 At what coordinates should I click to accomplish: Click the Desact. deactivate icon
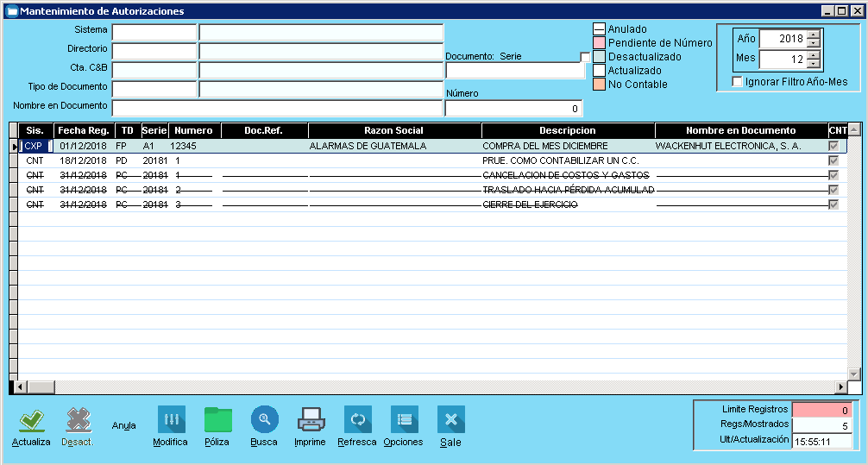[78, 421]
